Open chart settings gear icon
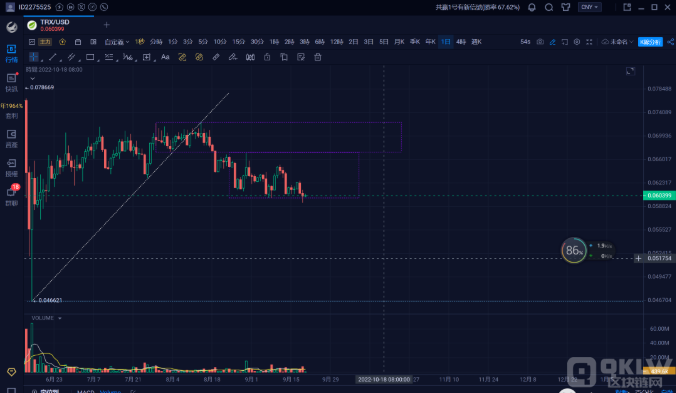 (x=577, y=42)
